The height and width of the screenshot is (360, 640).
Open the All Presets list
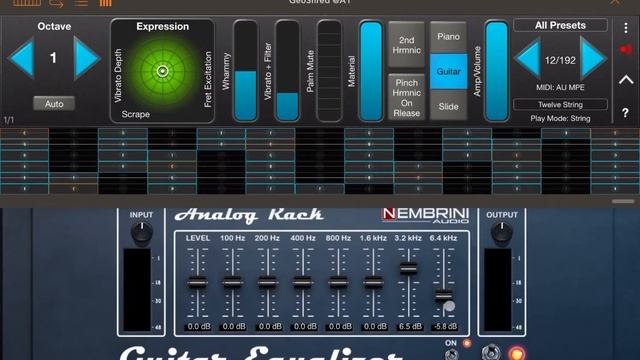click(x=560, y=25)
